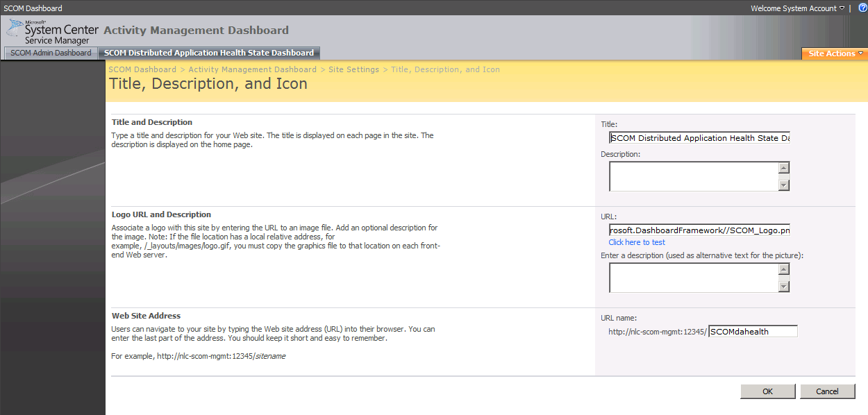
Task: Click the SCOMdahealth URL name field
Action: pos(753,331)
